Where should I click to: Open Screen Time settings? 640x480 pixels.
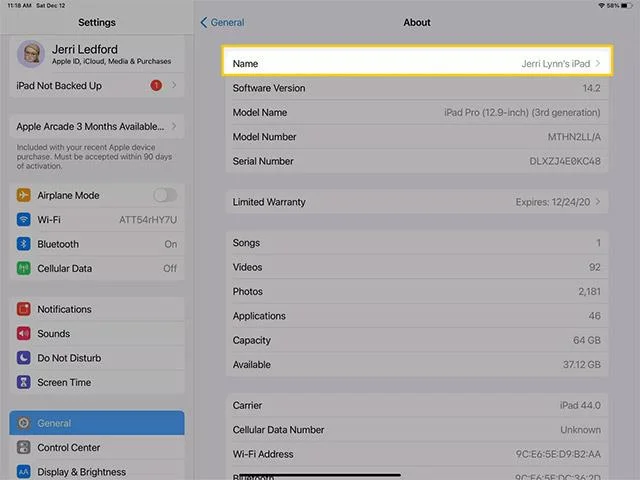pos(97,382)
